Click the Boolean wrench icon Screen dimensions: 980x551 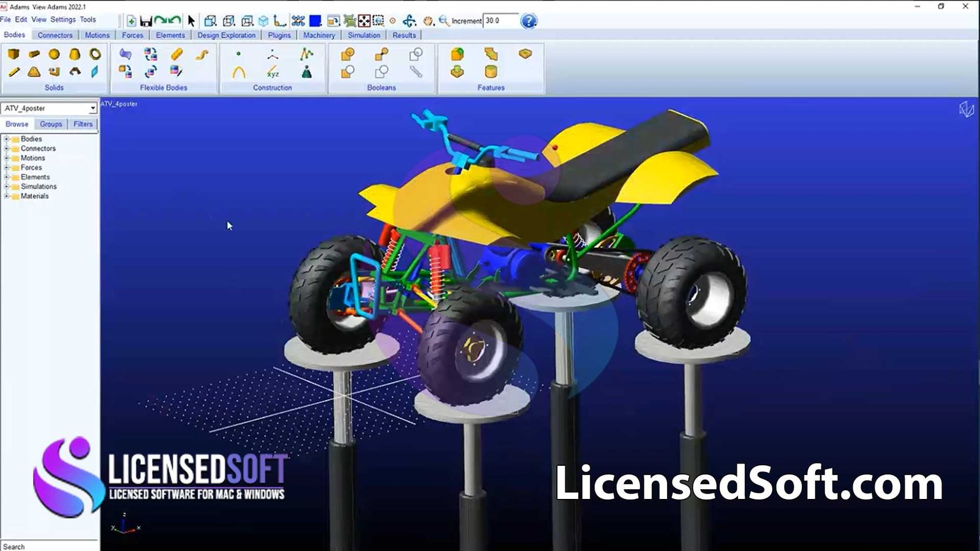point(416,72)
